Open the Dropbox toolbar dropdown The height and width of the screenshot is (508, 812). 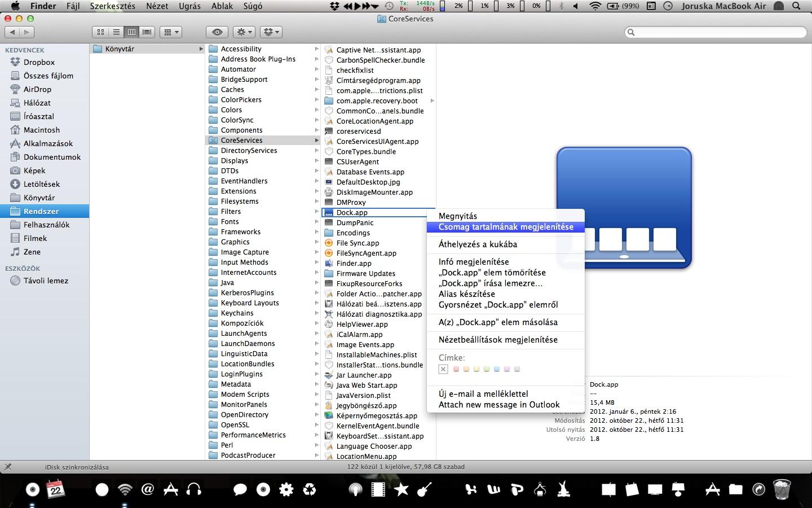pyautogui.click(x=271, y=32)
